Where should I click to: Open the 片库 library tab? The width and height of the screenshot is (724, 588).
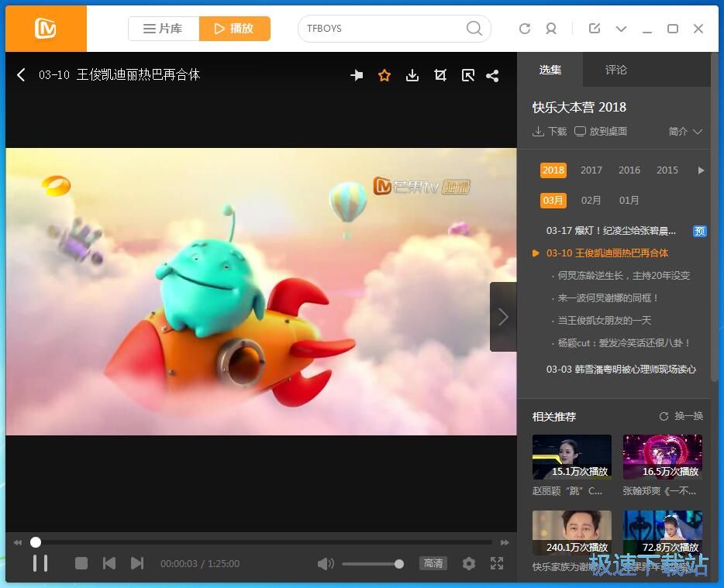[164, 29]
